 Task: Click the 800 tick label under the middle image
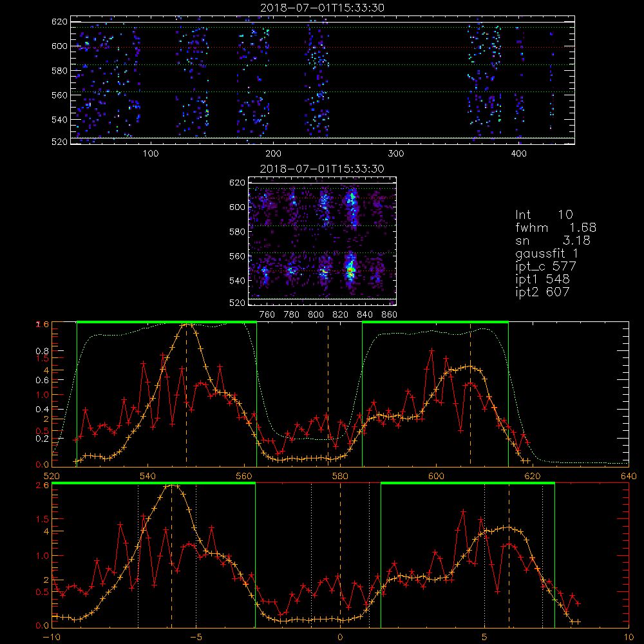[x=316, y=315]
